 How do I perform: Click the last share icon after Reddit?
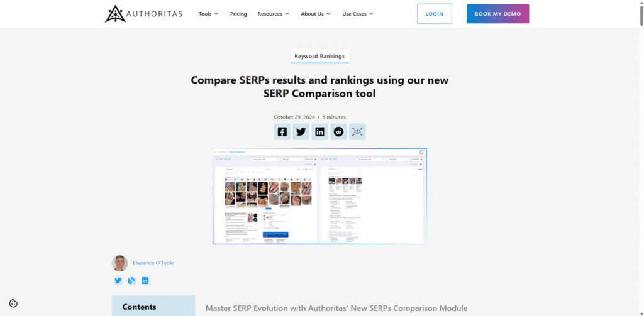click(x=357, y=132)
